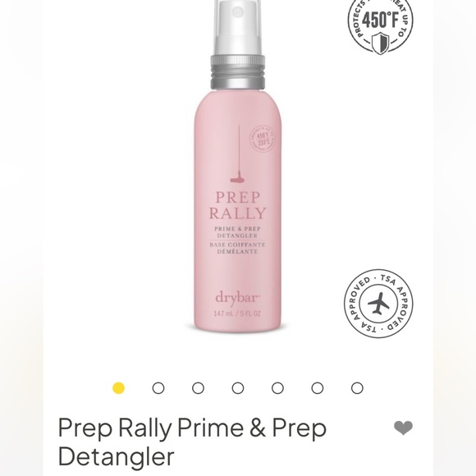Tap the drybar brand logo on the bottle

[237, 298]
